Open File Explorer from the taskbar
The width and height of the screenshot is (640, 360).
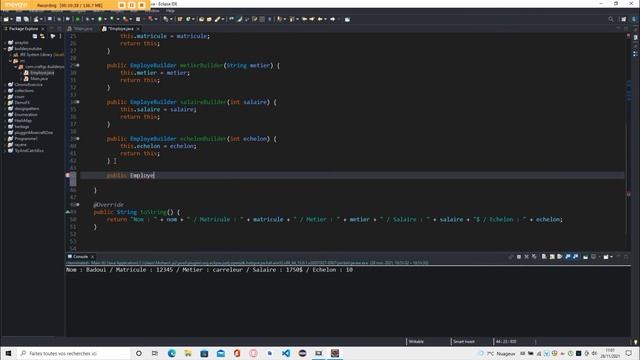(x=188, y=353)
